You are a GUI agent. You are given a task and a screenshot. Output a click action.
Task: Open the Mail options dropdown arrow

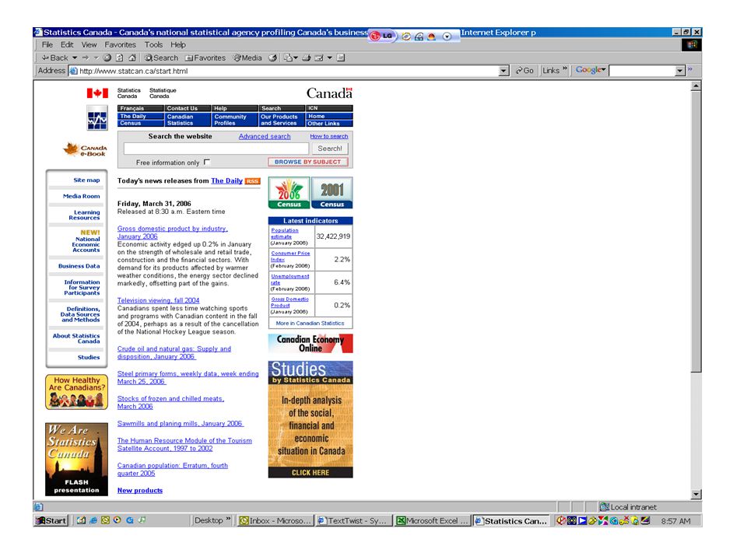tap(296, 58)
